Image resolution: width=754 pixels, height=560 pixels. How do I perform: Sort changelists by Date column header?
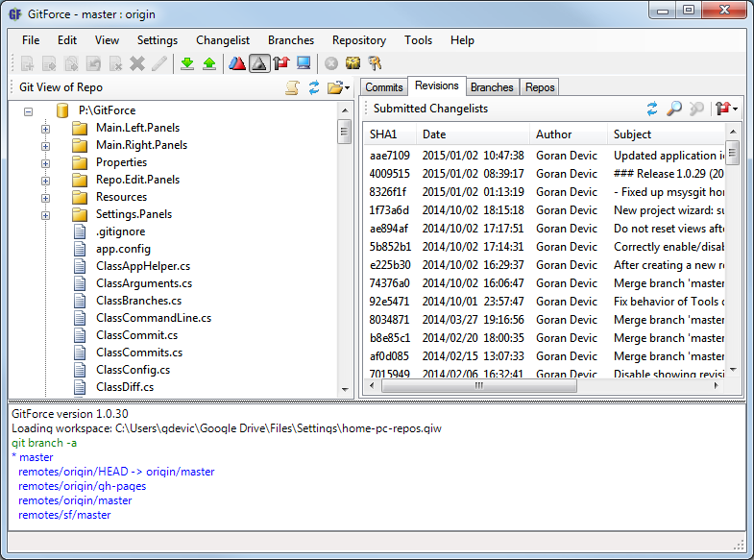474,134
